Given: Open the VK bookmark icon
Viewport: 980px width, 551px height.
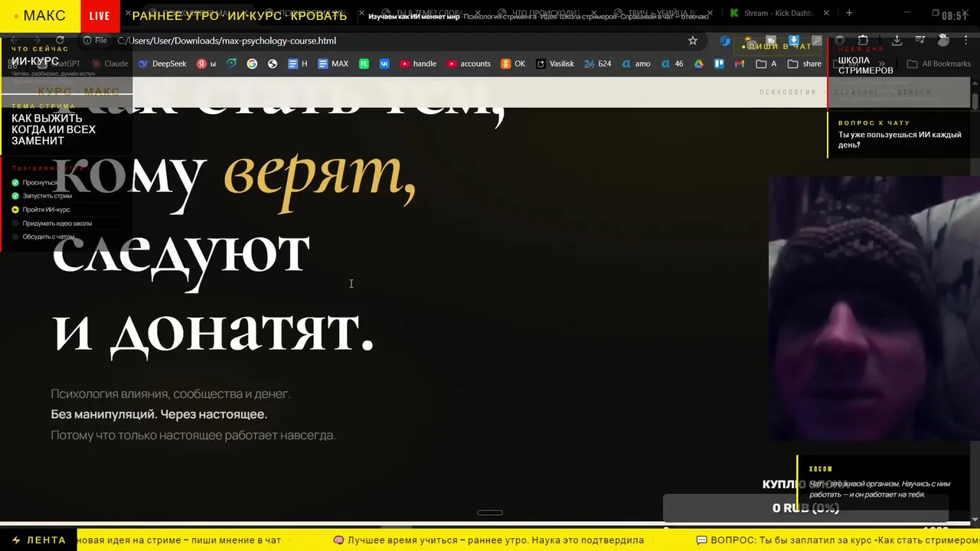Looking at the screenshot, I should pos(384,64).
